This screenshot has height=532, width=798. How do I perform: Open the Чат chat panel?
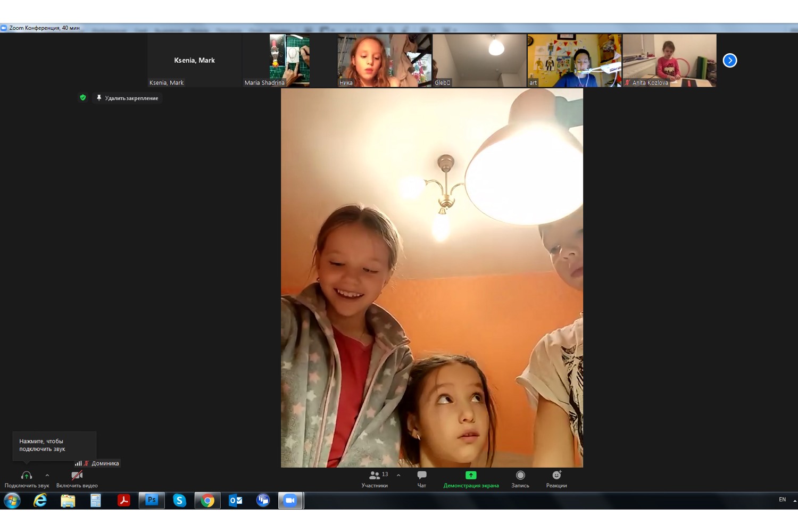coord(421,476)
